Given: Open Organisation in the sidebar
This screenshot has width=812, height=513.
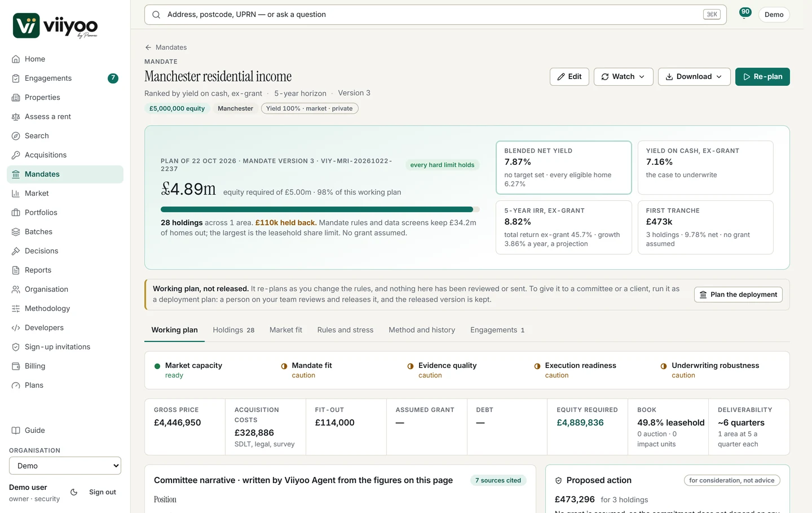Looking at the screenshot, I should coord(65,290).
